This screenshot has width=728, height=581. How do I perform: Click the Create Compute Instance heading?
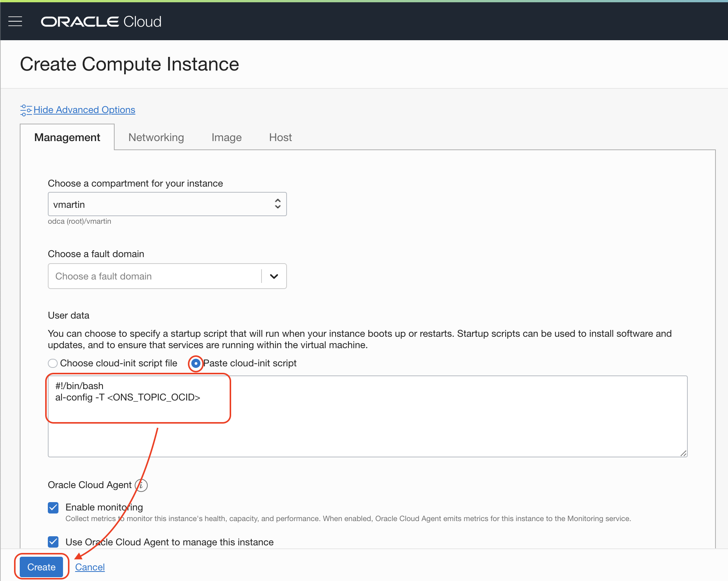pyautogui.click(x=129, y=64)
